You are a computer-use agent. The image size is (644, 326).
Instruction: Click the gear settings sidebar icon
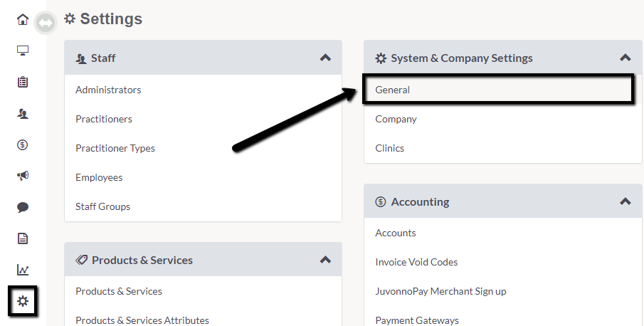23,301
